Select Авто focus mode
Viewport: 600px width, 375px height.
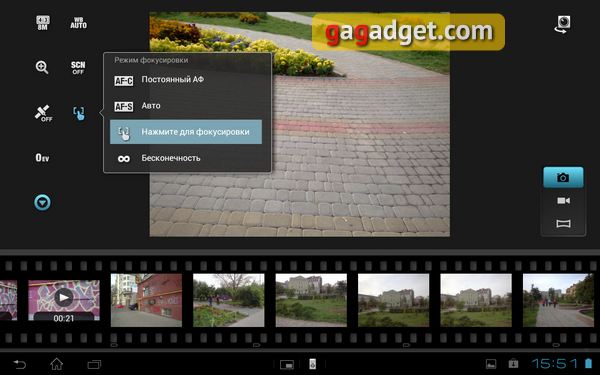pyautogui.click(x=186, y=106)
